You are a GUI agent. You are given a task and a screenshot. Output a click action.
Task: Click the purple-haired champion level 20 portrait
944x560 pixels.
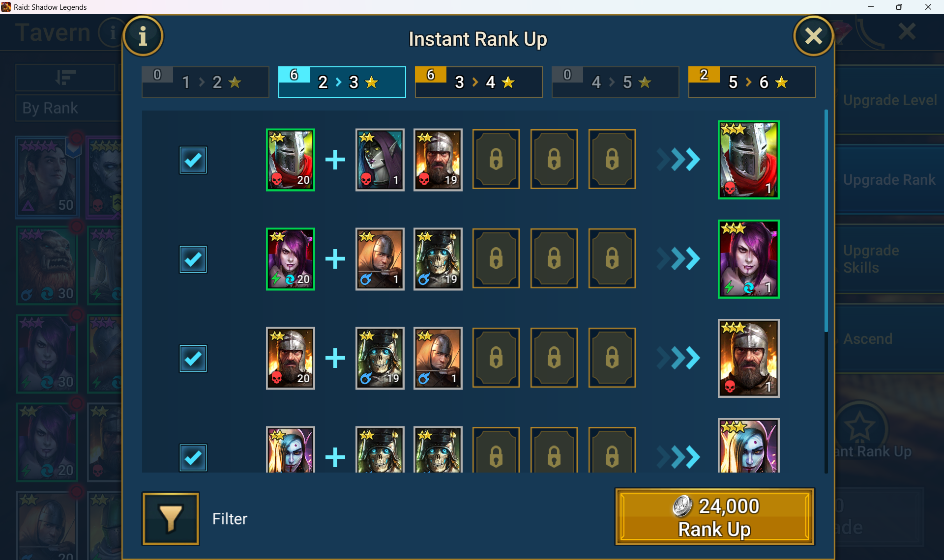click(x=291, y=259)
